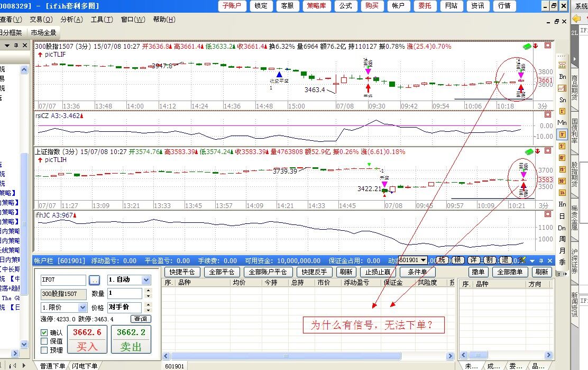
Task: Click the green chip icon on 上证指数 chart
Action: (x=528, y=152)
